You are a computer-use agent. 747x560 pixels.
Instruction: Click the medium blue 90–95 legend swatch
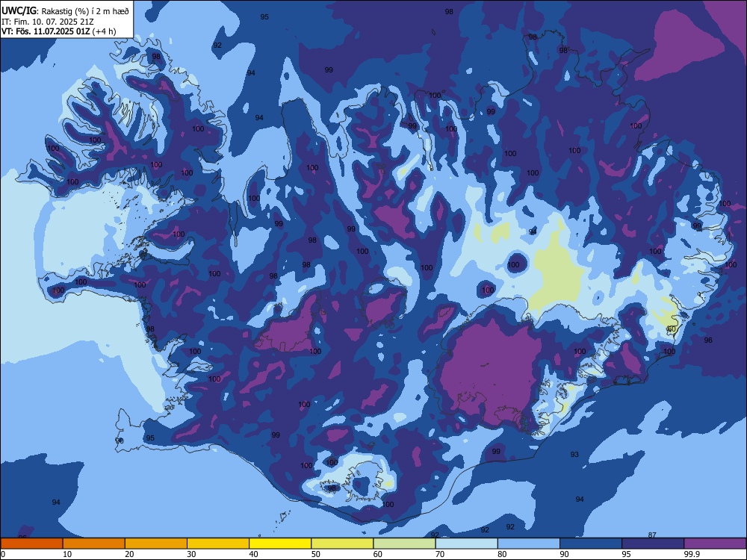(591, 544)
